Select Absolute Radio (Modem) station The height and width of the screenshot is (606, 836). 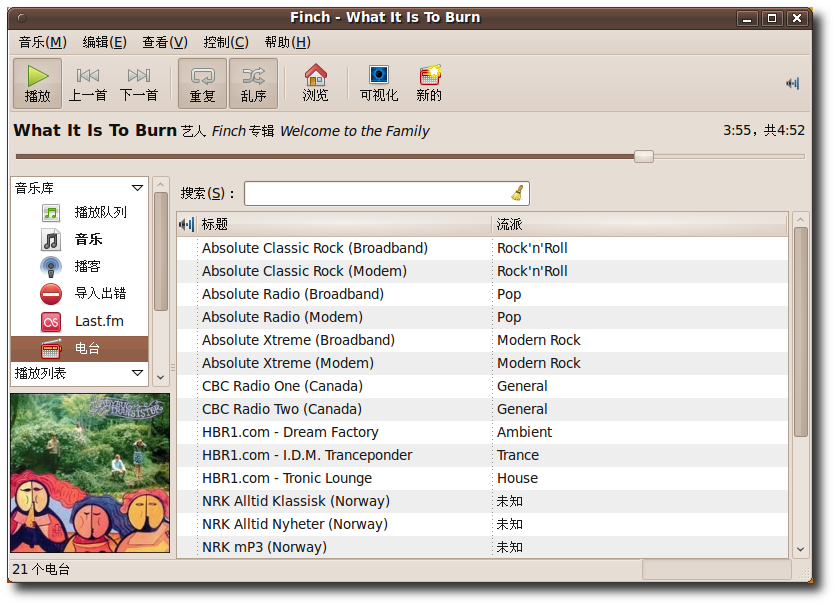pos(482,317)
